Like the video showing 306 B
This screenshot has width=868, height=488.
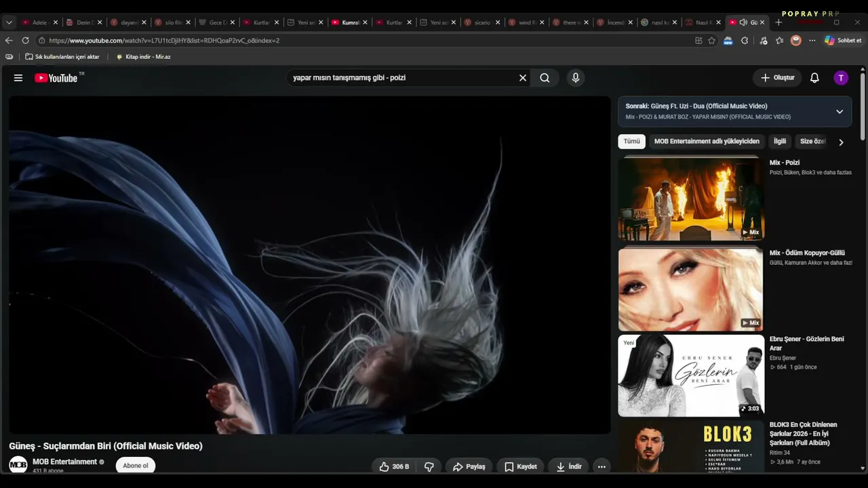pos(394,466)
